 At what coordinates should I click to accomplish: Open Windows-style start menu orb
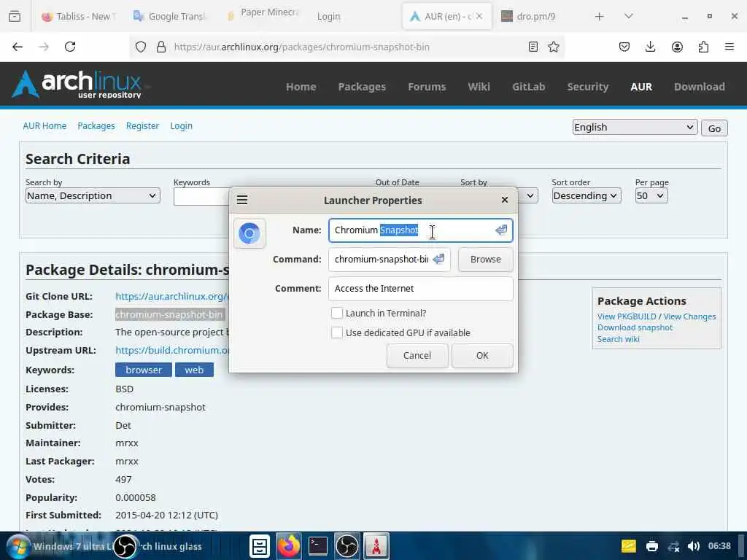pos(18,546)
